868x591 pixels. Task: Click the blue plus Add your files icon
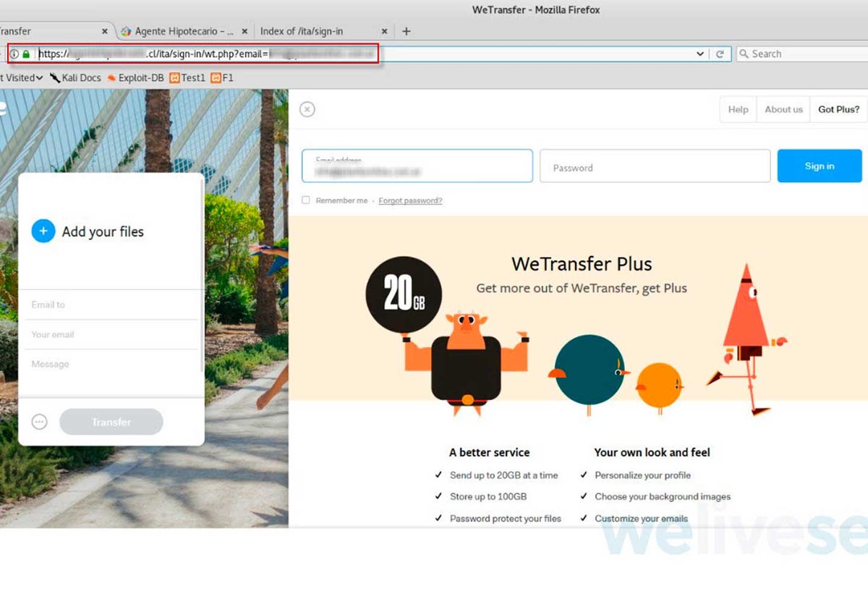pos(43,231)
